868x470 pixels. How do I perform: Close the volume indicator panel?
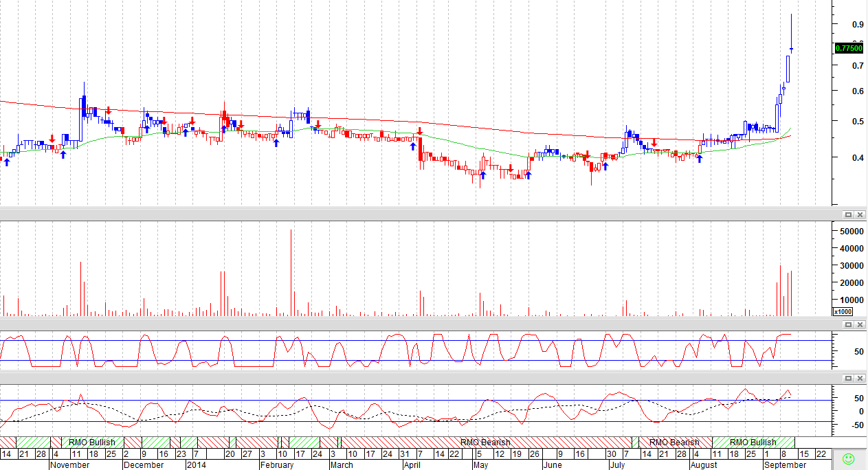(859, 214)
